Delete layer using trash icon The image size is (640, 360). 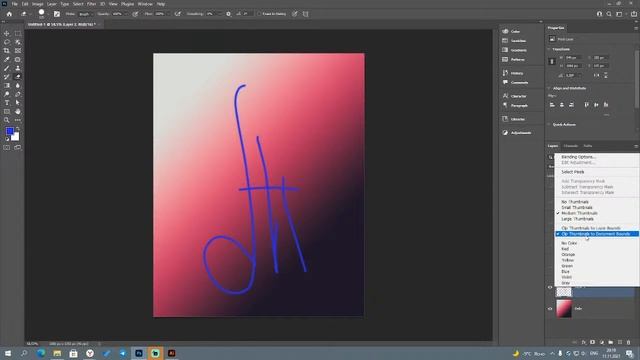tap(629, 342)
